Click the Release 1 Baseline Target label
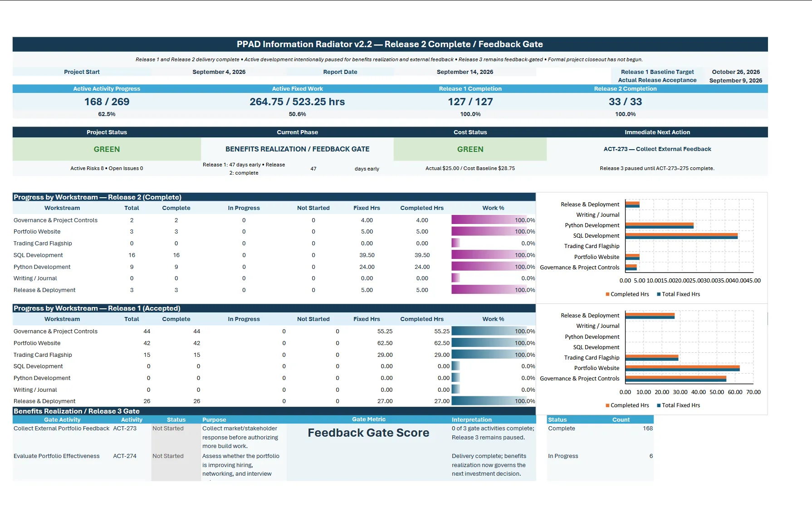The height and width of the screenshot is (526, 812). pyautogui.click(x=657, y=72)
